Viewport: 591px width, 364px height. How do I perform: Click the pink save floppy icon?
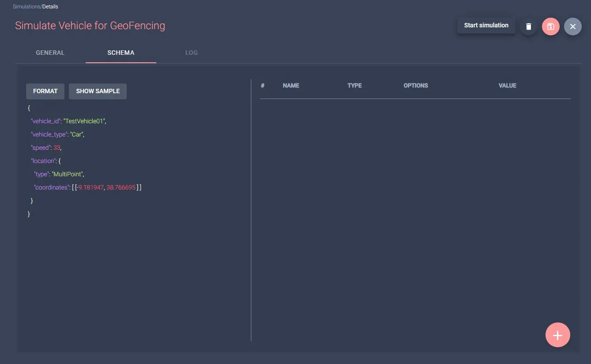click(x=550, y=27)
